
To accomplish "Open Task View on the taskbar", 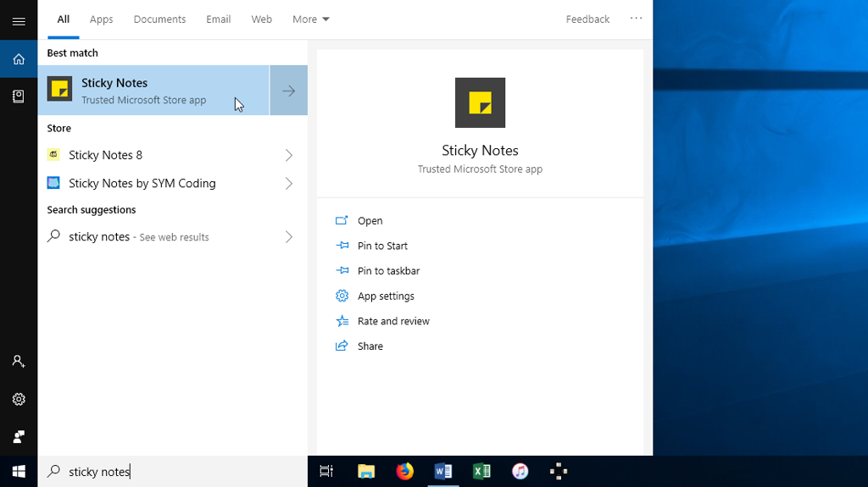I will click(x=326, y=472).
